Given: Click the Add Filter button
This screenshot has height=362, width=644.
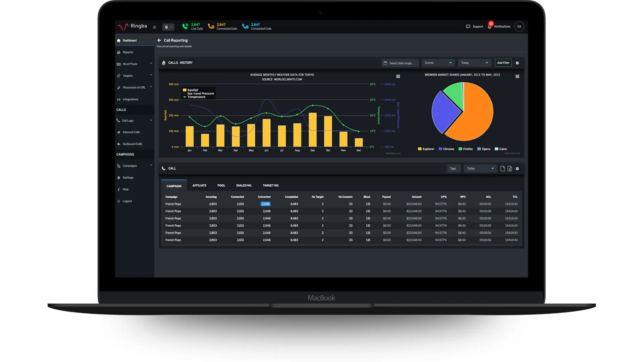Looking at the screenshot, I should [503, 63].
